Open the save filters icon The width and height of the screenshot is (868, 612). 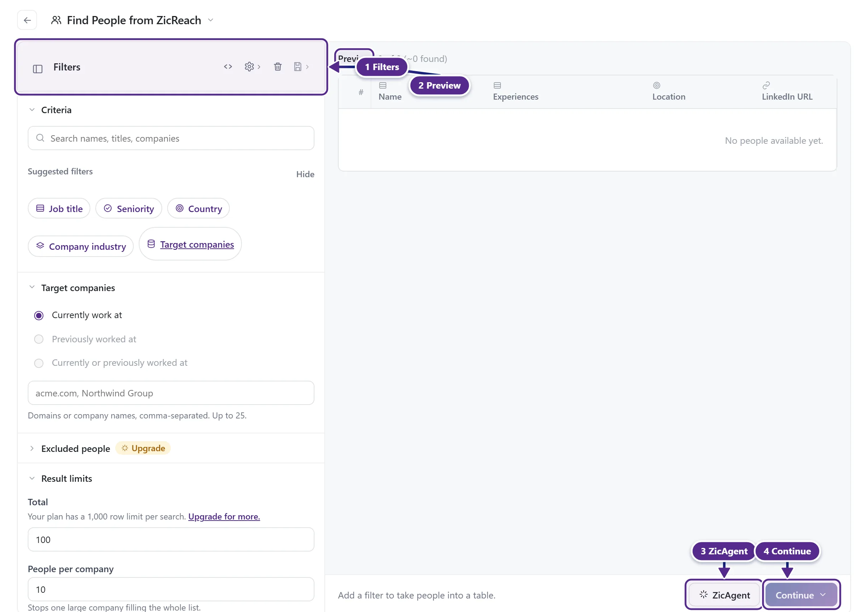pyautogui.click(x=298, y=67)
